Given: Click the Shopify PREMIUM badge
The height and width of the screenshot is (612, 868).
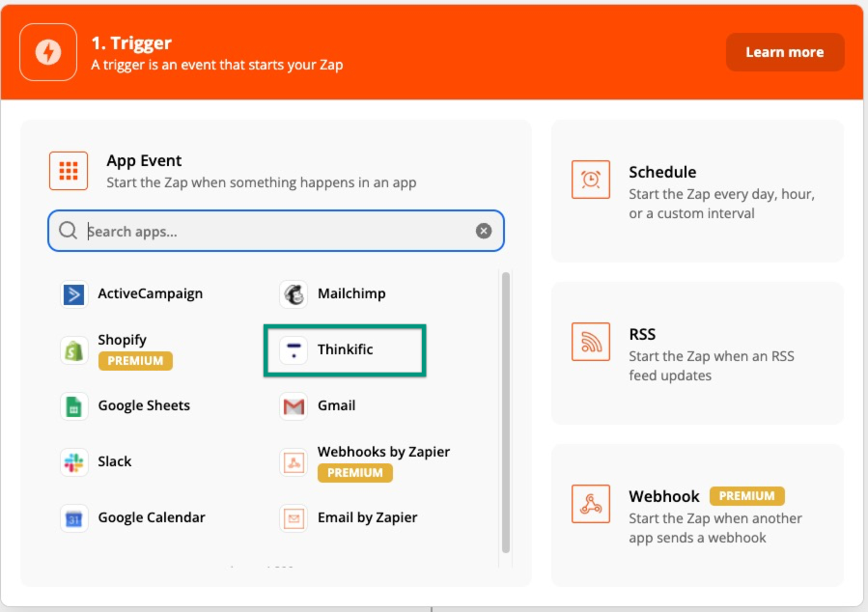Looking at the screenshot, I should 135,361.
